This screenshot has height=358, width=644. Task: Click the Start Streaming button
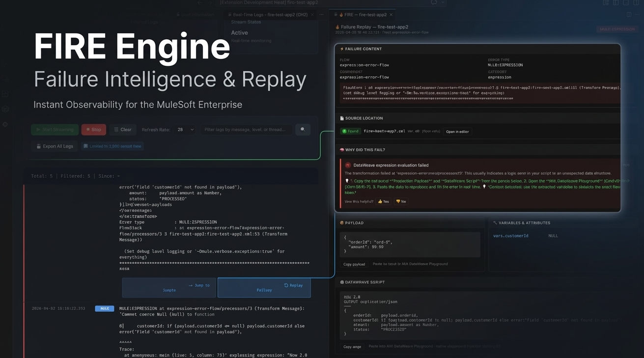click(55, 130)
